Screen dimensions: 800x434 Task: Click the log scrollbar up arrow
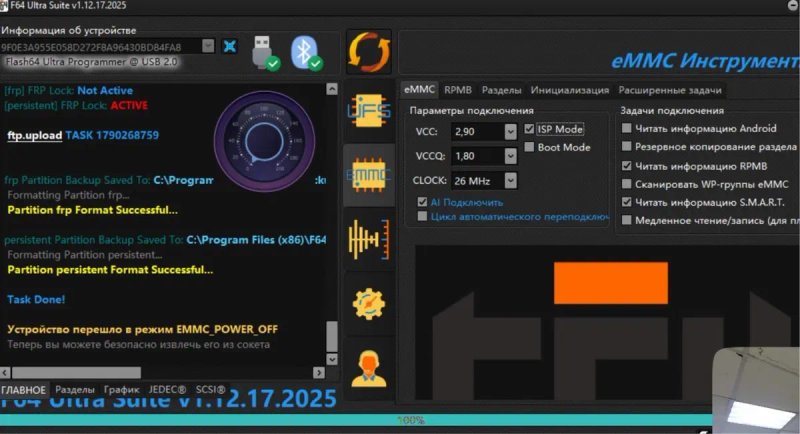(332, 89)
